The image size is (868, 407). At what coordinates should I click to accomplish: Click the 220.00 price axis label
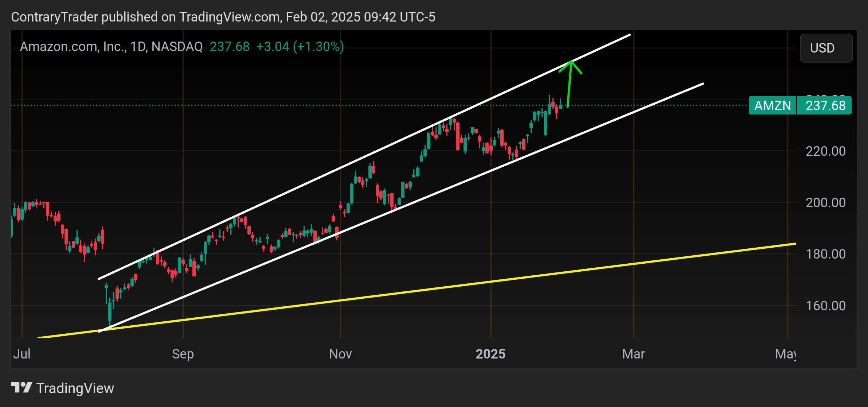(826, 151)
